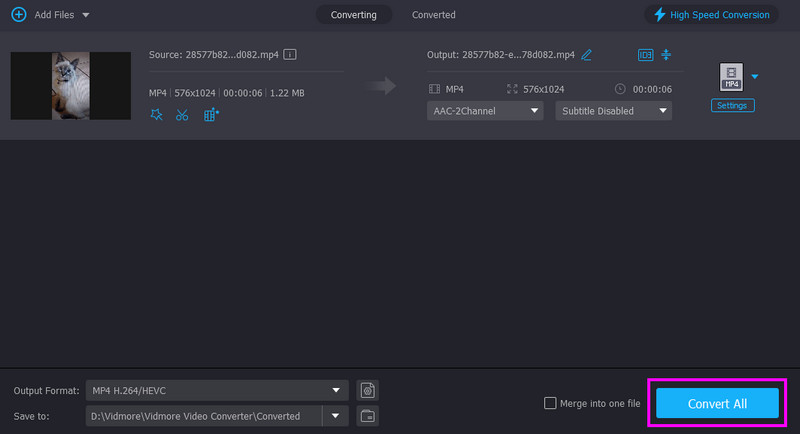Open the ID3 metadata editor icon
The image size is (800, 434).
pyautogui.click(x=644, y=54)
